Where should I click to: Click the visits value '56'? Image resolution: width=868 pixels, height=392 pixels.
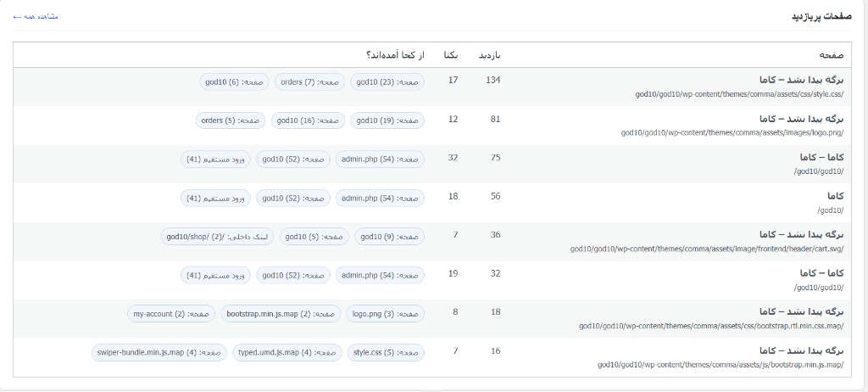pos(495,196)
